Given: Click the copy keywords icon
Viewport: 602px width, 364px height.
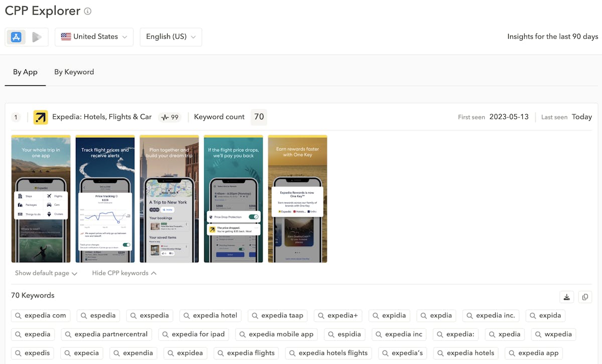Looking at the screenshot, I should click(x=585, y=297).
